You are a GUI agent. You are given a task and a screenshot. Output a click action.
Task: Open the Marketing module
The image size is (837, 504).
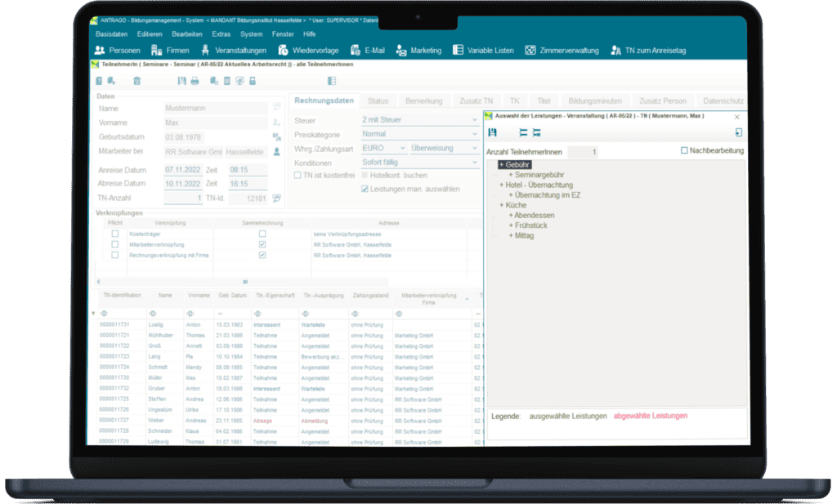(x=419, y=51)
